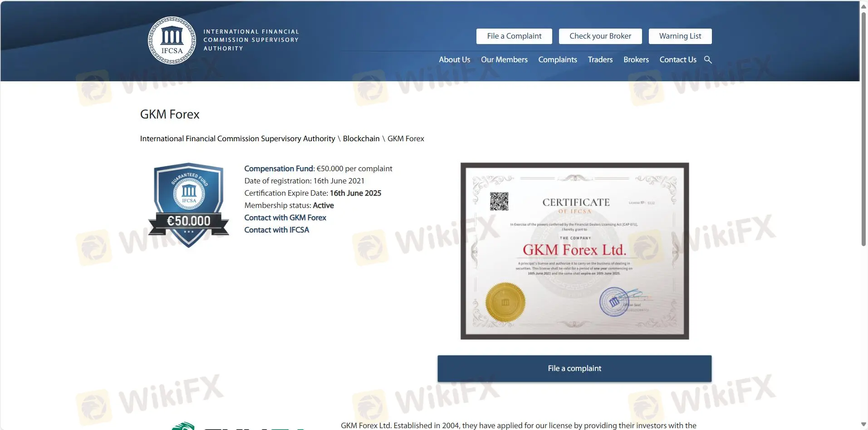Image resolution: width=868 pixels, height=430 pixels.
Task: Click the File a complaint banner button
Action: coord(574,368)
